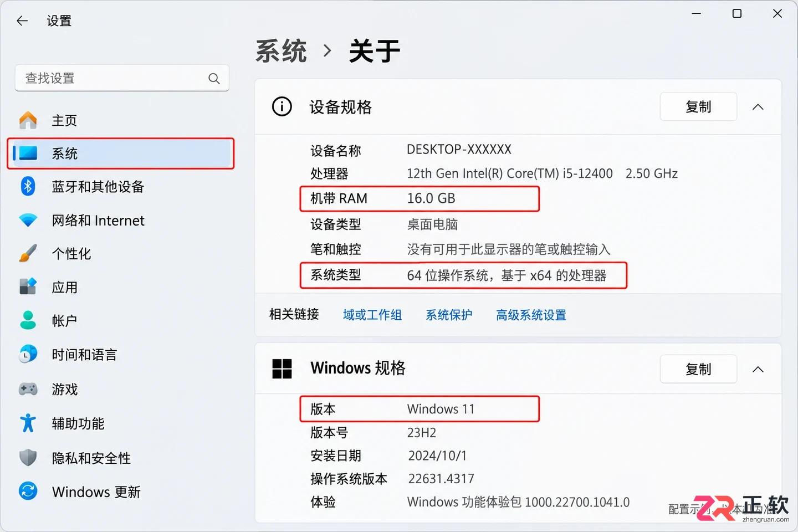Focus the 查找设置 search box

click(122, 78)
